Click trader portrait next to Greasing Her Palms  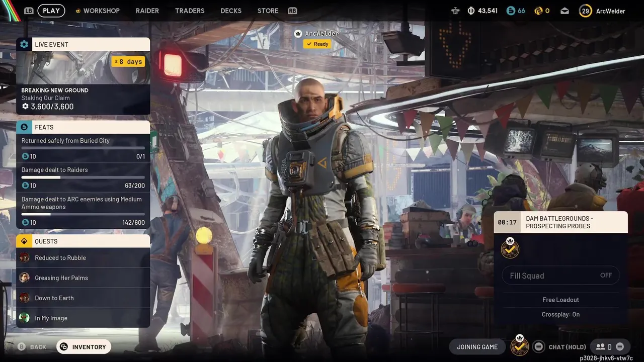coord(24,278)
